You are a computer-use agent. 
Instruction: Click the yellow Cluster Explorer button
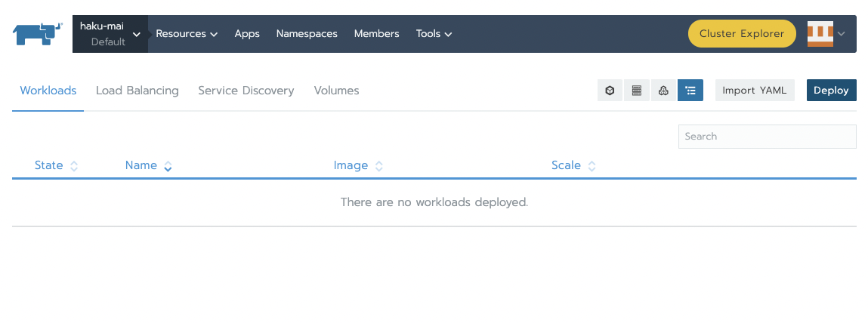pos(742,34)
